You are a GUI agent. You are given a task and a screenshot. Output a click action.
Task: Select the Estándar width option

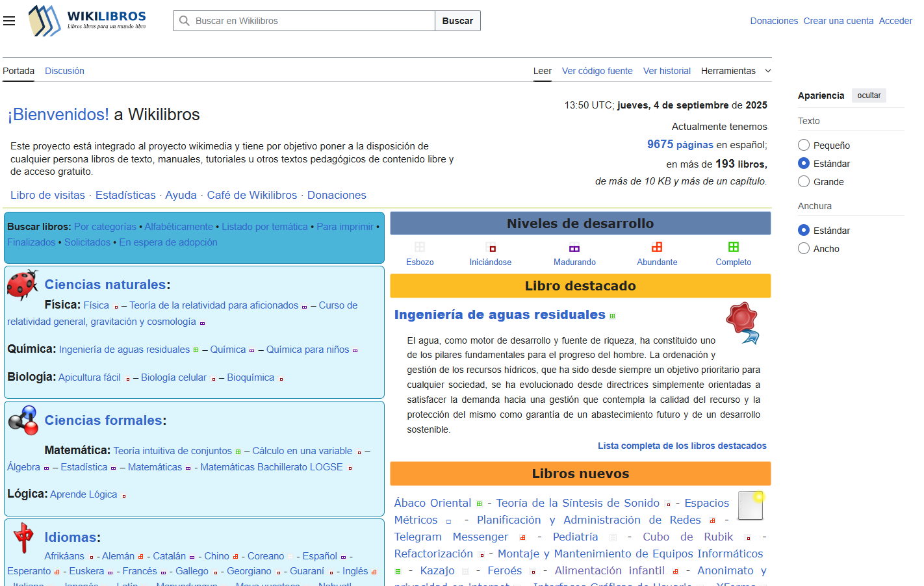(x=804, y=230)
